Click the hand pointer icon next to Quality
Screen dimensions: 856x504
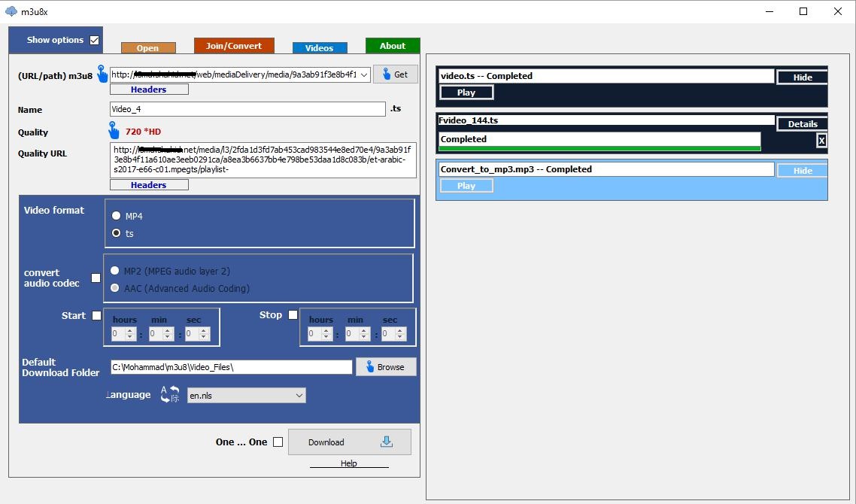click(x=114, y=130)
